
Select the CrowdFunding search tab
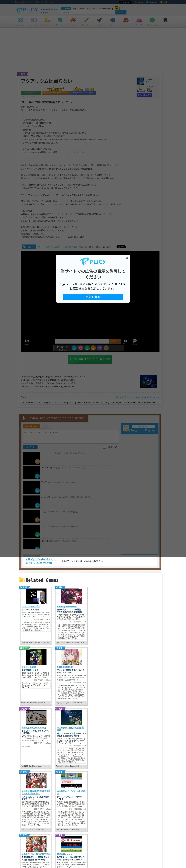tap(107, 9)
